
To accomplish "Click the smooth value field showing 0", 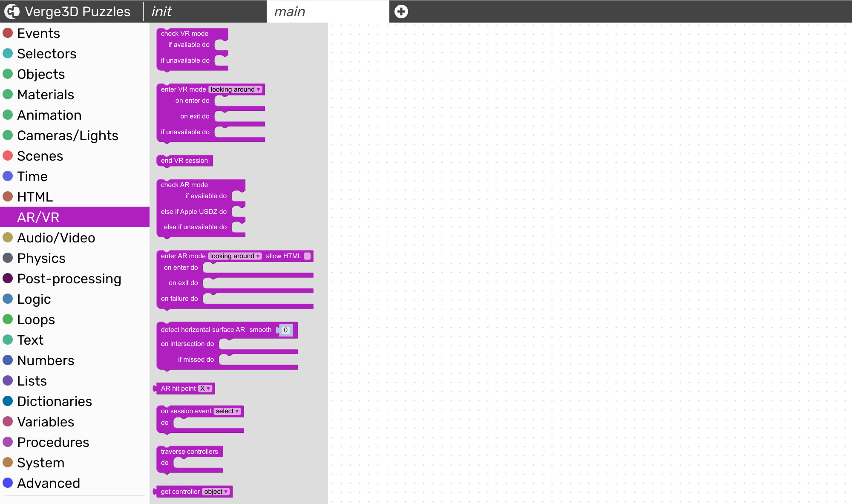I will pos(286,330).
